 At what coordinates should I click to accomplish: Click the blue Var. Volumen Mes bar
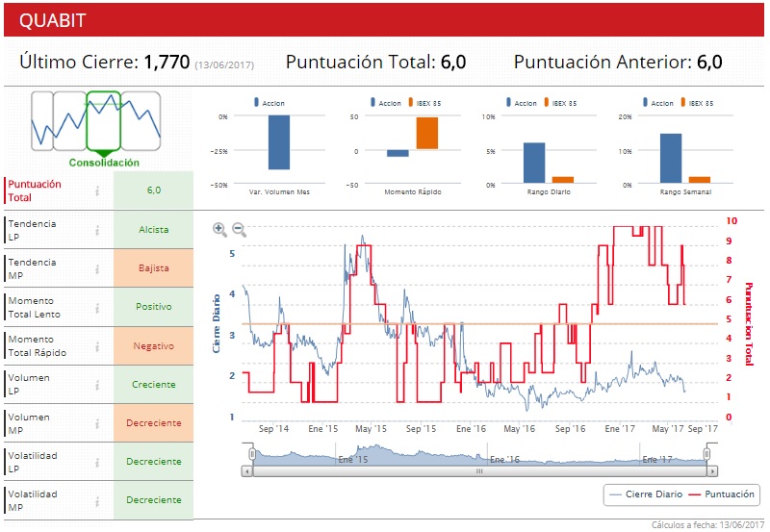[279, 142]
